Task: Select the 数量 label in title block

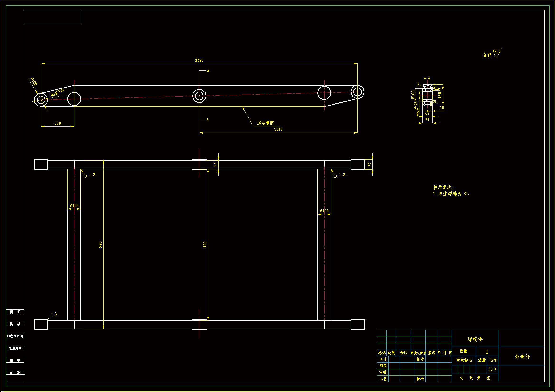Action: (463, 351)
